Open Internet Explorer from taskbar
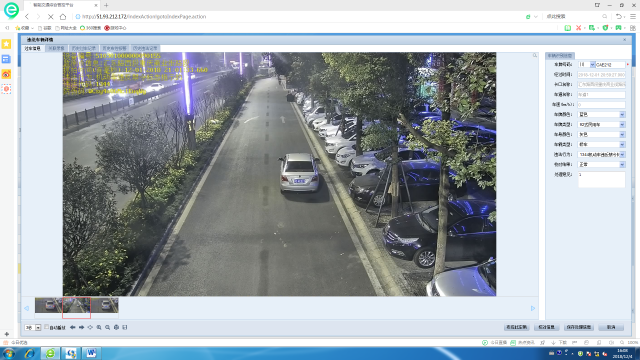Viewport: 640px width, 360px height. click(30, 353)
